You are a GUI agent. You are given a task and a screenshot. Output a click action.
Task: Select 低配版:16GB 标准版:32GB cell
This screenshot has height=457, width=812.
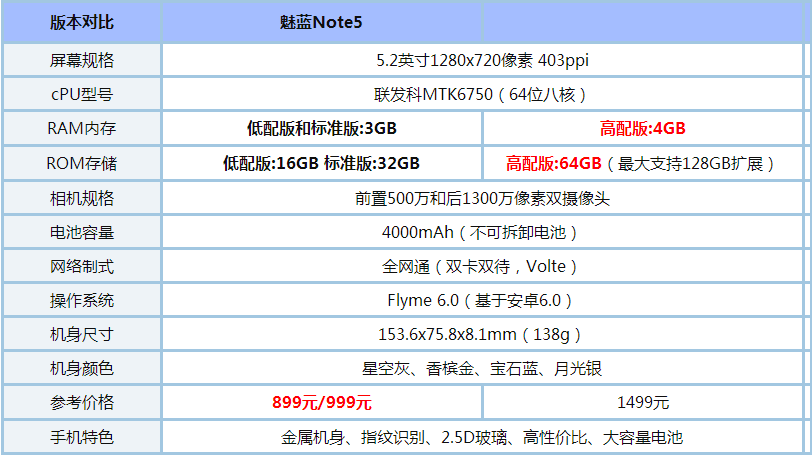click(322, 163)
